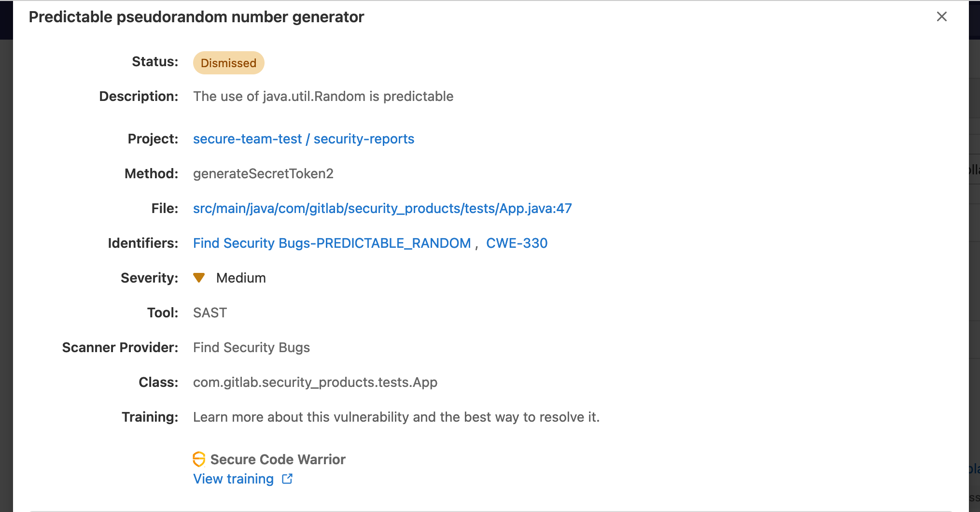Click the Secure Code Warrior shield icon
Viewport: 980px width, 512px height.
[199, 459]
